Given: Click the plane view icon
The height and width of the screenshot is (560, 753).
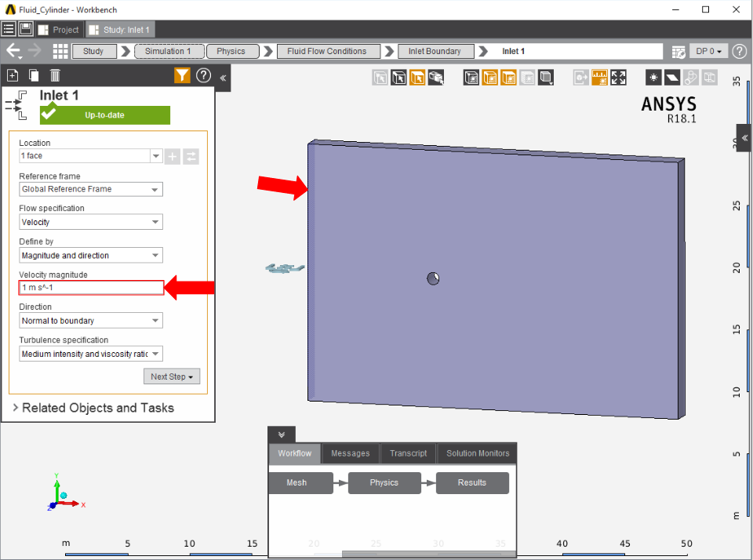Looking at the screenshot, I should pyautogui.click(x=672, y=78).
